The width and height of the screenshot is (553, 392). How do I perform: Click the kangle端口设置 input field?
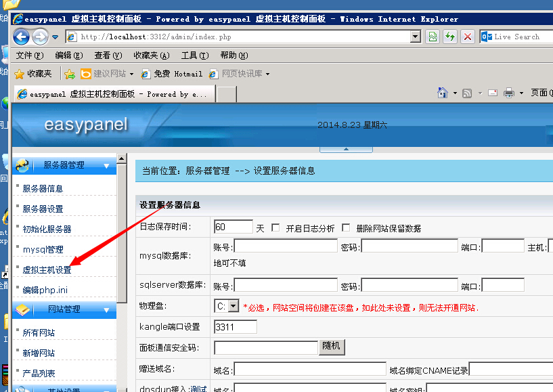(236, 327)
